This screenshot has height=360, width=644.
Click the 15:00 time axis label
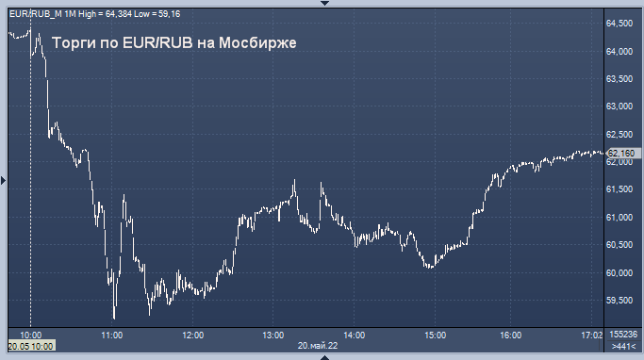click(x=436, y=335)
